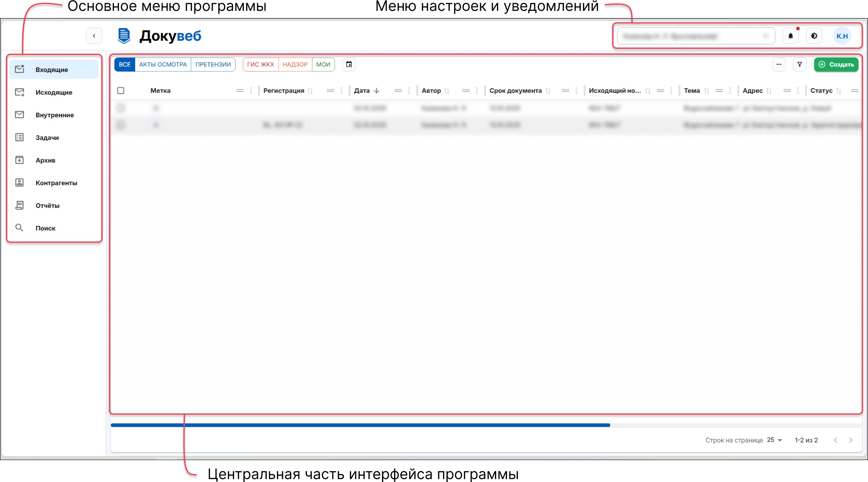
Task: Open the calendar date filter
Action: [349, 64]
